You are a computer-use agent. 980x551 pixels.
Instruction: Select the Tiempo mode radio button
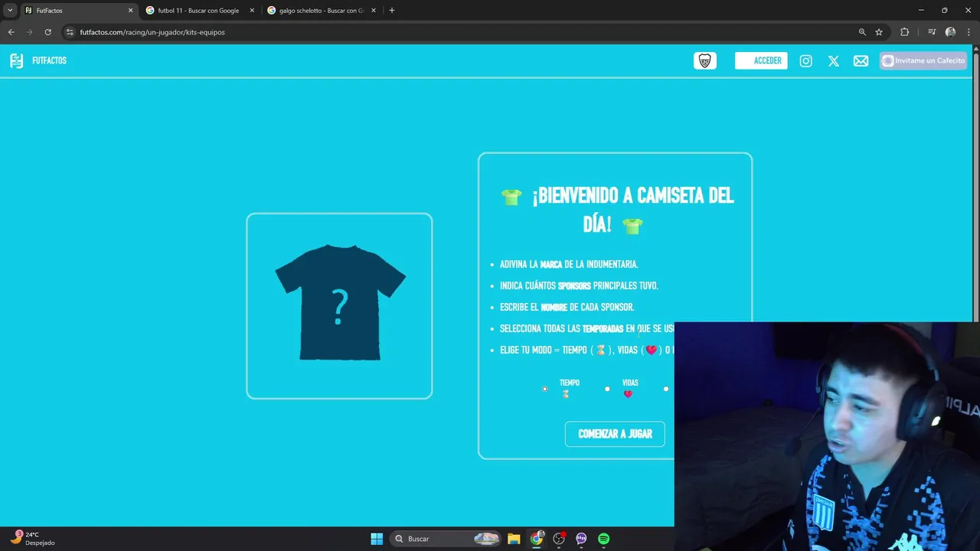(545, 389)
